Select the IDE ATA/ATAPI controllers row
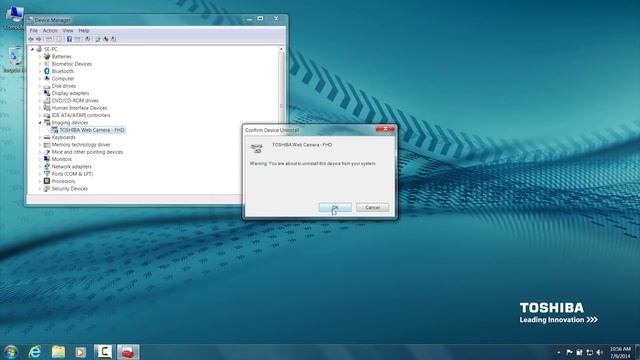Screen dimensions: 640x360 (x=81, y=115)
